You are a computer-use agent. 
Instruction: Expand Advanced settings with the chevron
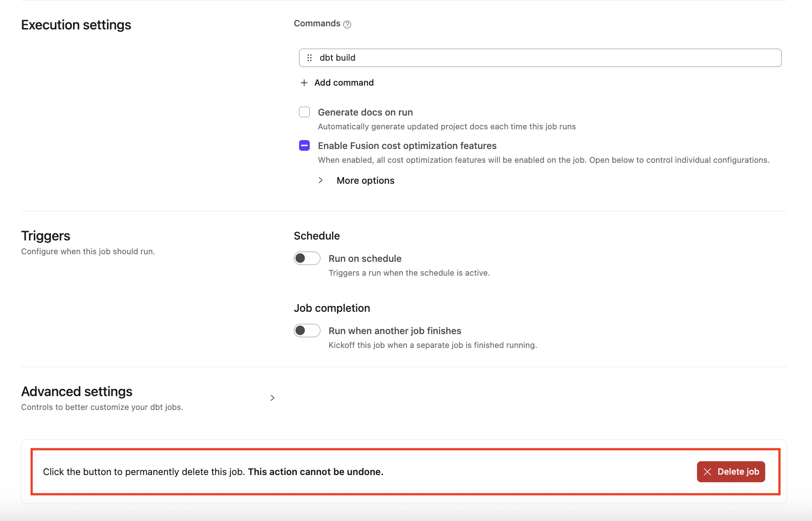[272, 398]
